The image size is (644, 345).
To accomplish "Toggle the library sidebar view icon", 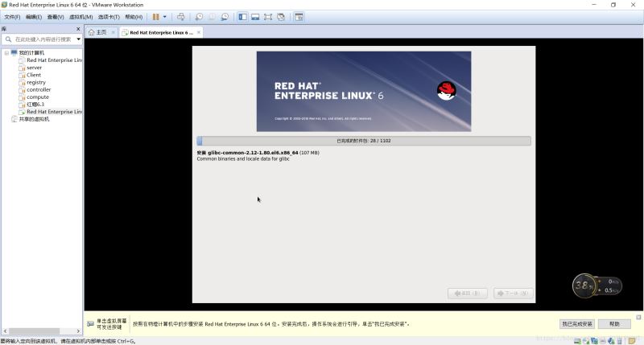I will (242, 17).
